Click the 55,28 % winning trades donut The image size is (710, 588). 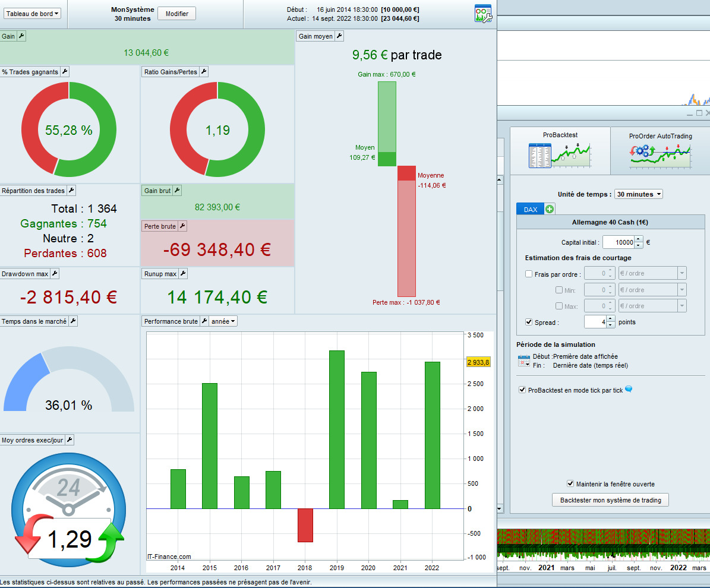coord(69,129)
